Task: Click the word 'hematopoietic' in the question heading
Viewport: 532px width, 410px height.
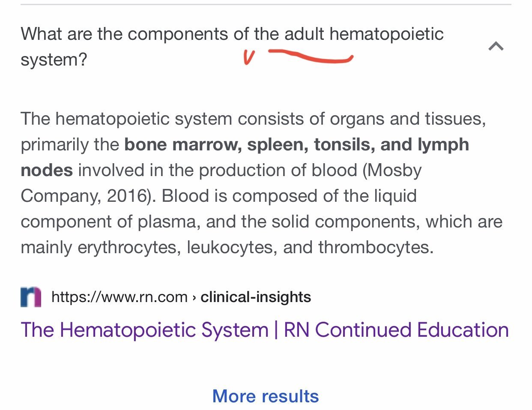Action: [386, 34]
